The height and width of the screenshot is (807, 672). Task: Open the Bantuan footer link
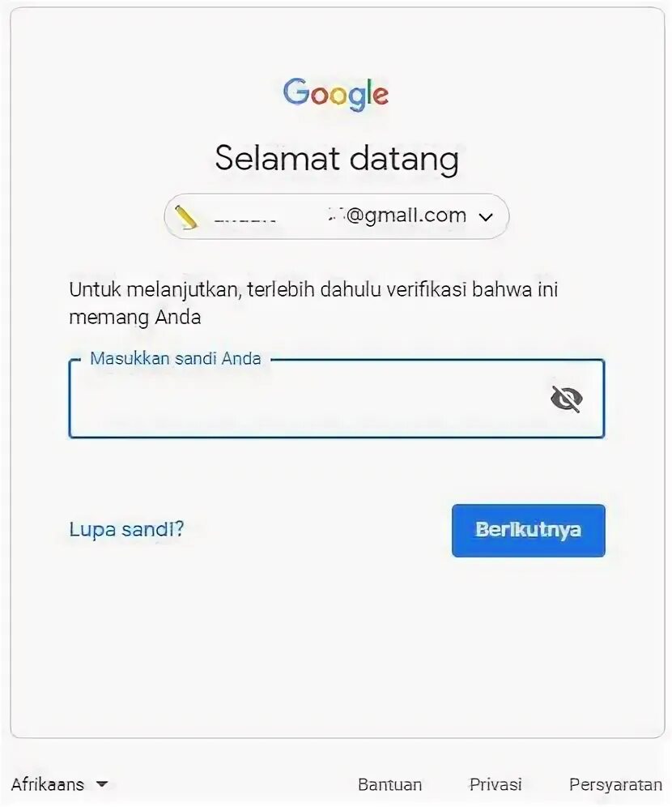(389, 784)
